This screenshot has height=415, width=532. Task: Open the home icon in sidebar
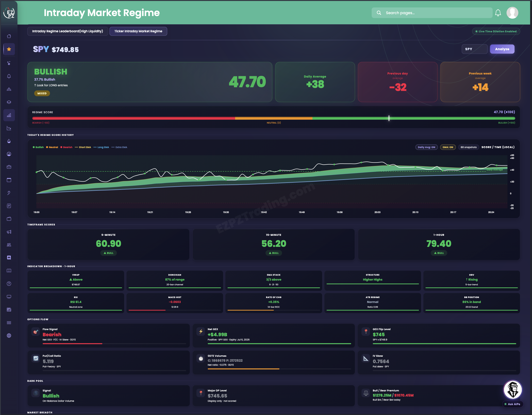click(x=9, y=36)
